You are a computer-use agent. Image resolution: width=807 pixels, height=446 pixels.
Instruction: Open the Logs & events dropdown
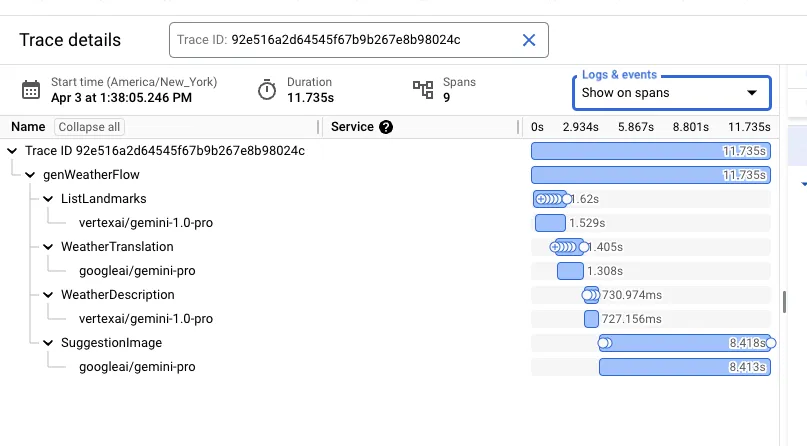tap(671, 93)
